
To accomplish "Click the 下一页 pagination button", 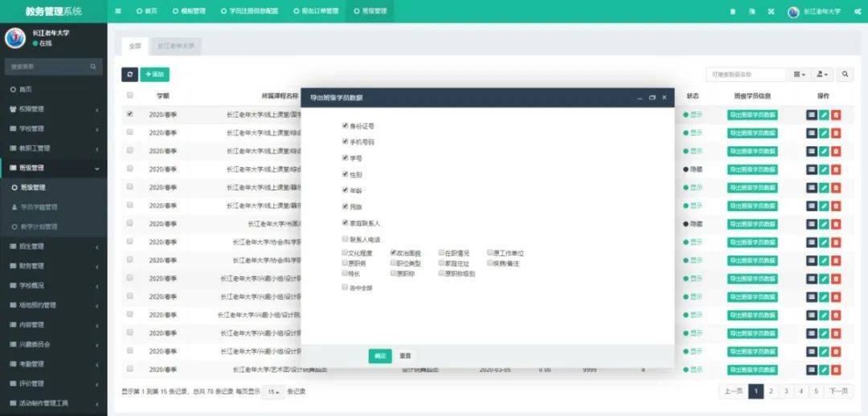I will click(x=838, y=392).
